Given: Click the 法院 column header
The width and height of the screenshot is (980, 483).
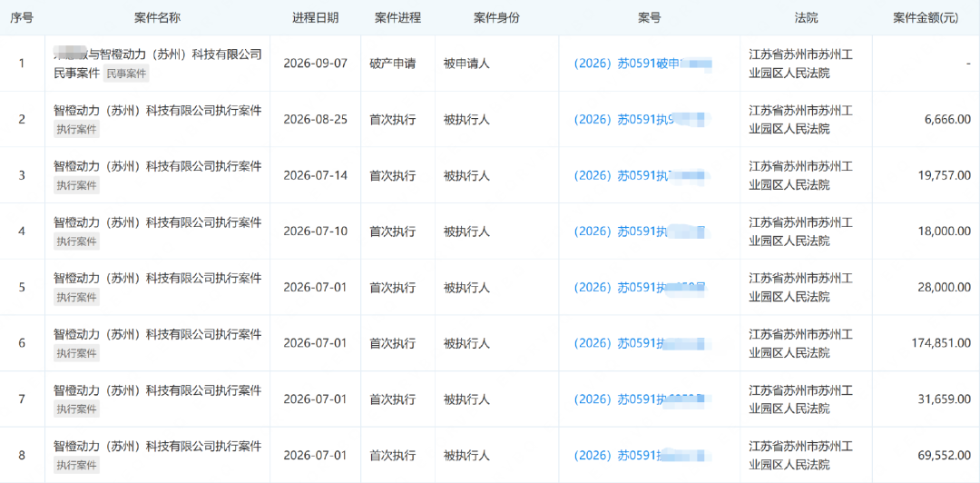Looking at the screenshot, I should [x=807, y=17].
